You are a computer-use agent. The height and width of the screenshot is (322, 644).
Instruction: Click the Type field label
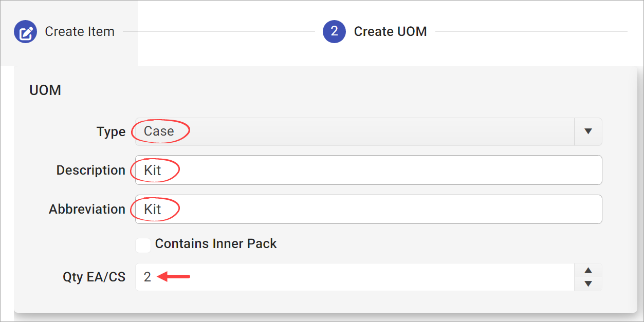point(111,132)
